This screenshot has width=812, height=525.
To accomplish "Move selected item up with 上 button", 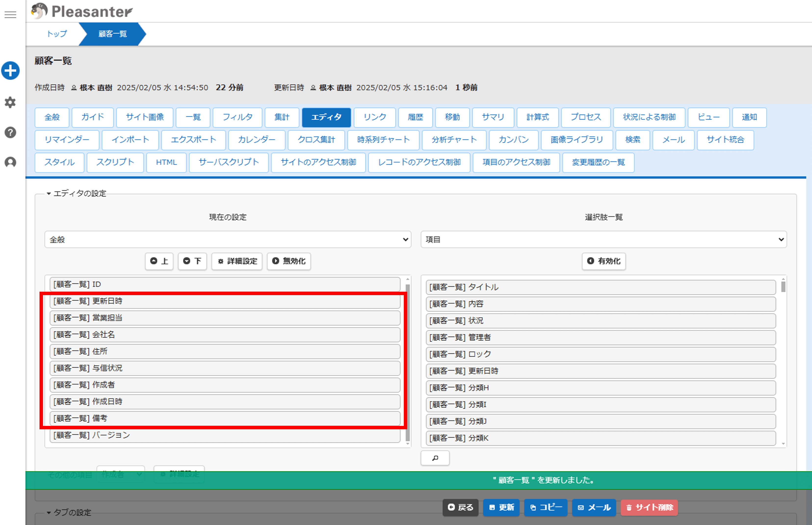I will click(159, 261).
